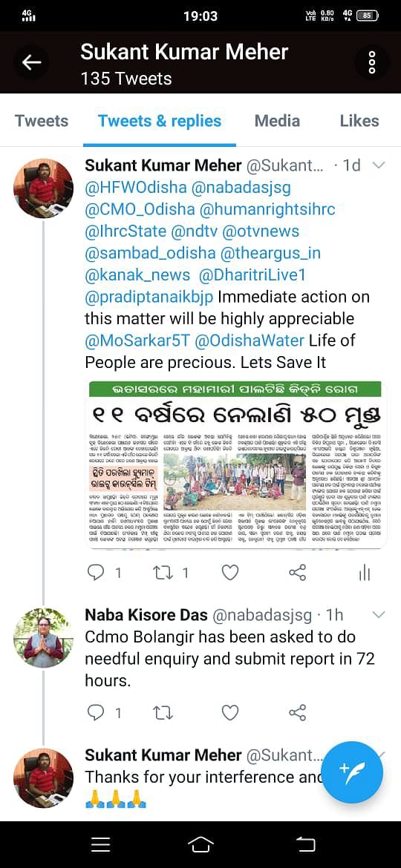Tap the Android home navigation button
This screenshot has height=868, width=401.
(200, 844)
